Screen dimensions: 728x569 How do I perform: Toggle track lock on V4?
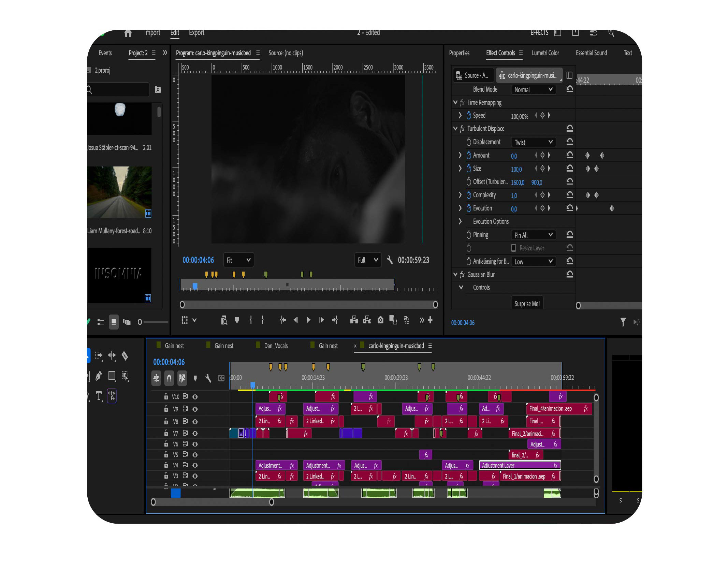(x=166, y=465)
